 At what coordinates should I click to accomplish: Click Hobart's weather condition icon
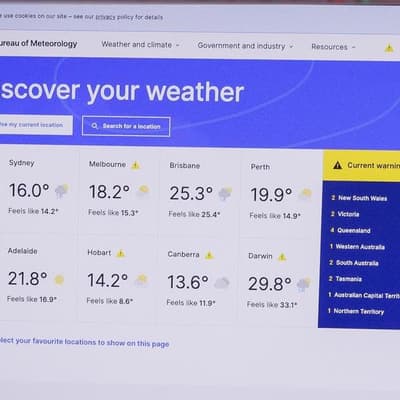pos(141,280)
